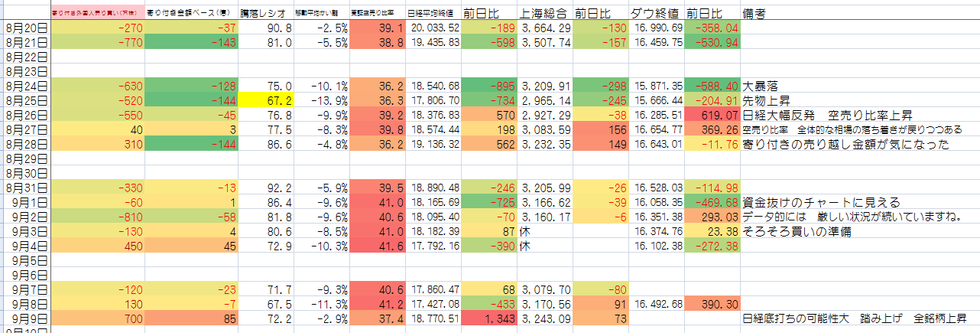Select the 1,343 day-change cell
Screen dimensions: 980x333
[x=489, y=318]
